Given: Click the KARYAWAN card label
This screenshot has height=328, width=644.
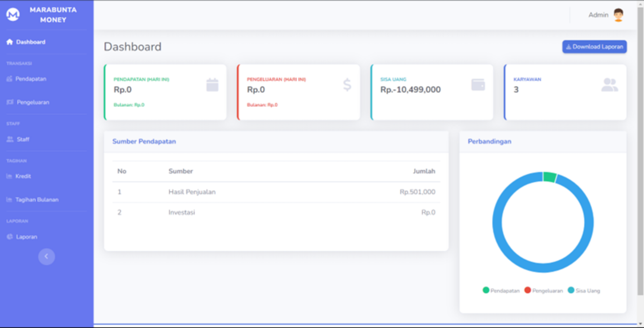Looking at the screenshot, I should tap(527, 79).
